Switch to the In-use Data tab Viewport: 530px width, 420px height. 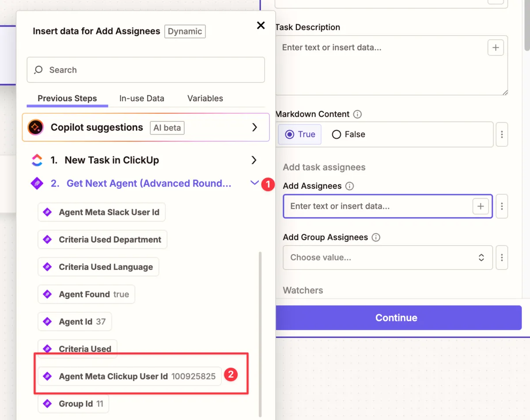pos(142,98)
